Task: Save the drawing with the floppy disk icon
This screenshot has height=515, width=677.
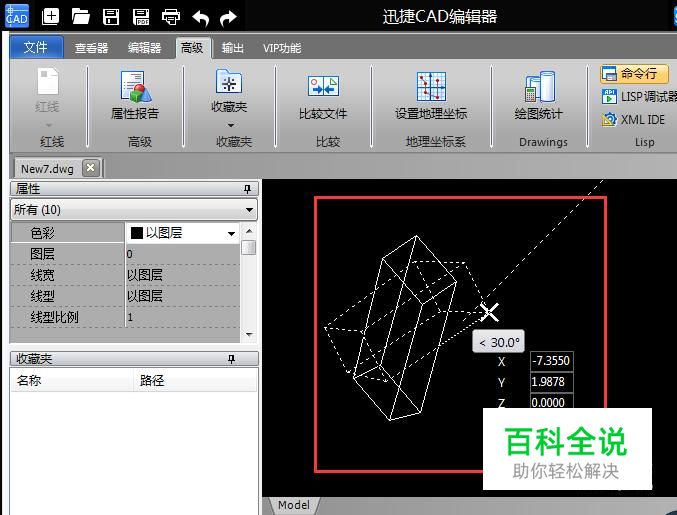Action: tap(111, 17)
